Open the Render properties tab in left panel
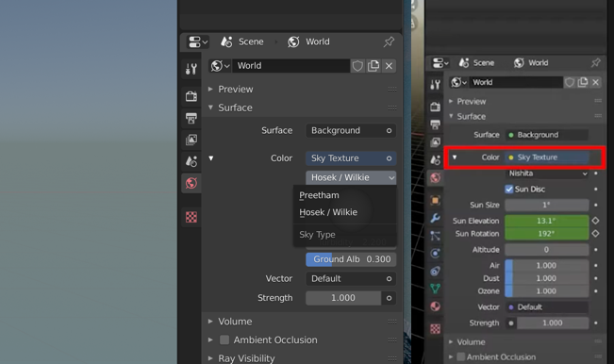The height and width of the screenshot is (364, 614). (x=191, y=96)
